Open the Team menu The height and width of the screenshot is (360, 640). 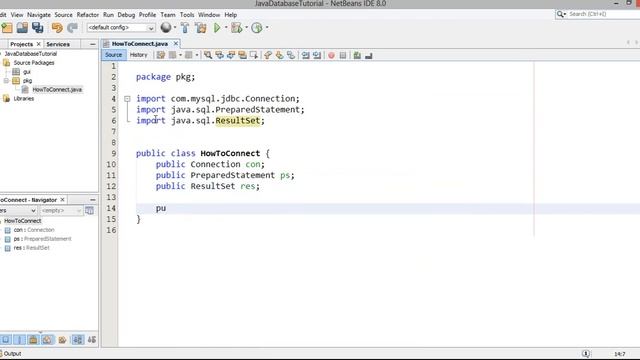[x=168, y=15]
